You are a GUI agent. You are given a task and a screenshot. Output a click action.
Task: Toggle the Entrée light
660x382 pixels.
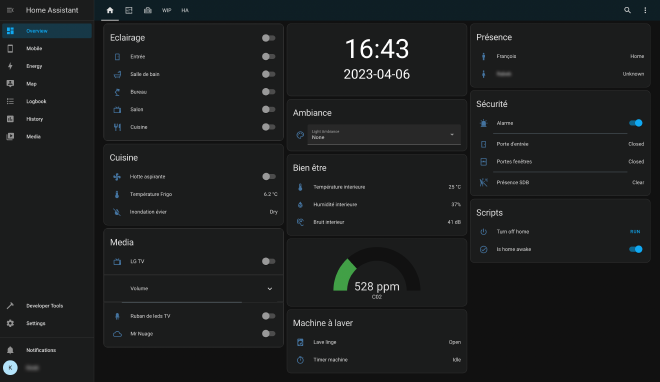269,56
